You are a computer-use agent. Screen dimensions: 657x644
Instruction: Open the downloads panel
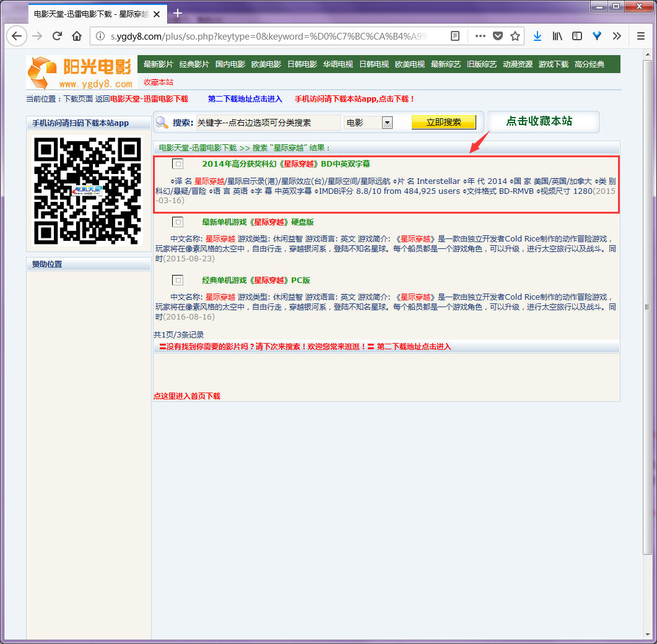(x=537, y=37)
